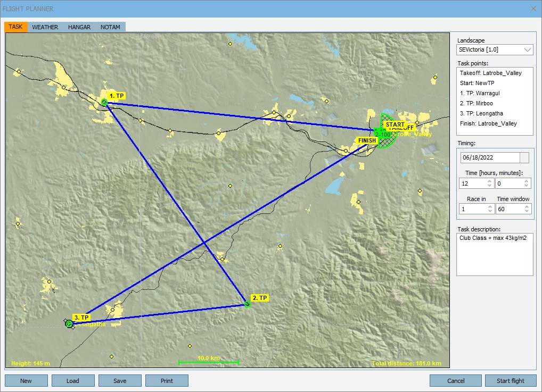This screenshot has width=542, height=392.
Task: Open the Landscape dropdown SEVictoria
Action: point(495,50)
